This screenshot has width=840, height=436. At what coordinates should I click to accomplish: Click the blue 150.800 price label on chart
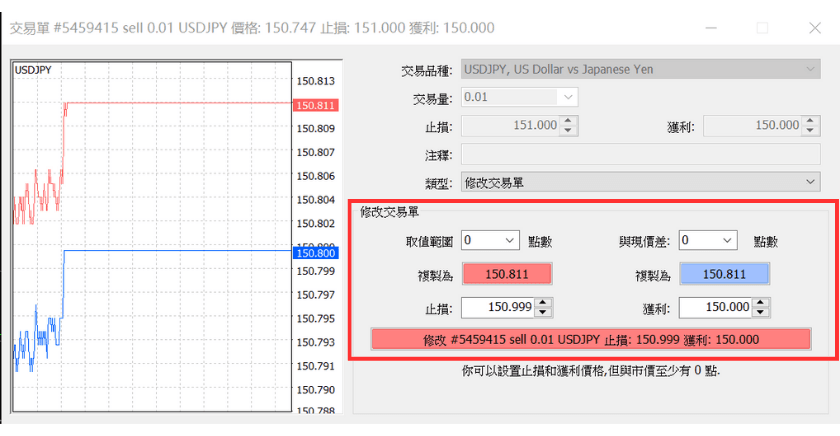(316, 254)
